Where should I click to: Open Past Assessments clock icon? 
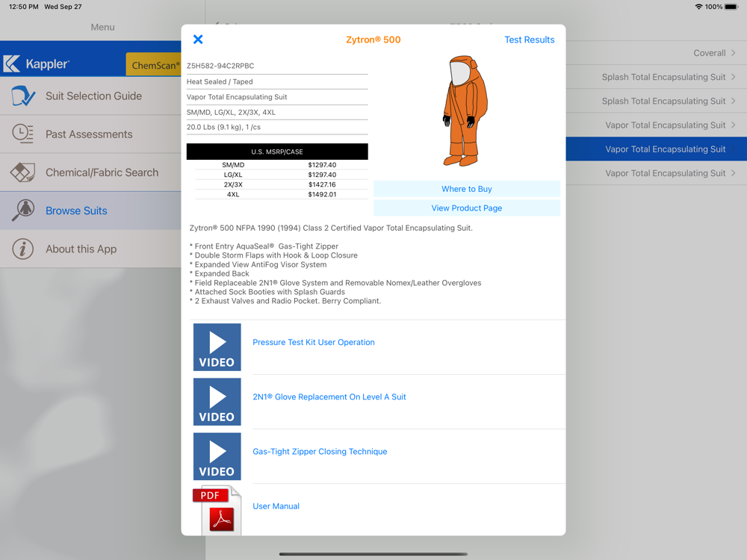[x=23, y=134]
